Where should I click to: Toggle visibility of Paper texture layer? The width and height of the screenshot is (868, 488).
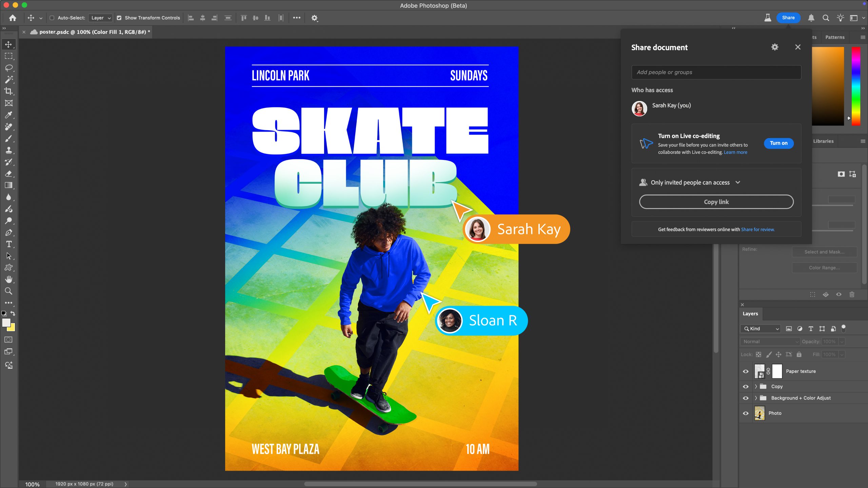746,371
